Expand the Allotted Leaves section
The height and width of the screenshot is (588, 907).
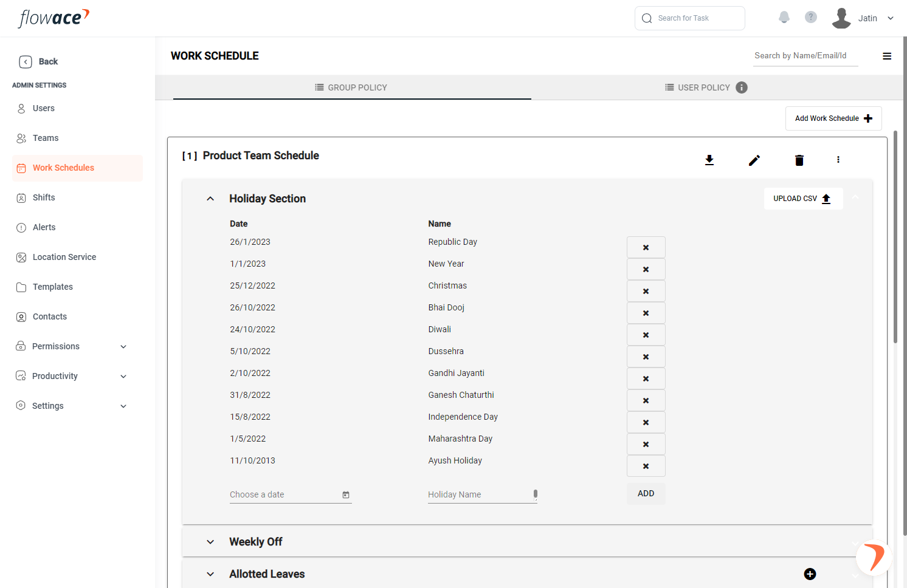(210, 574)
